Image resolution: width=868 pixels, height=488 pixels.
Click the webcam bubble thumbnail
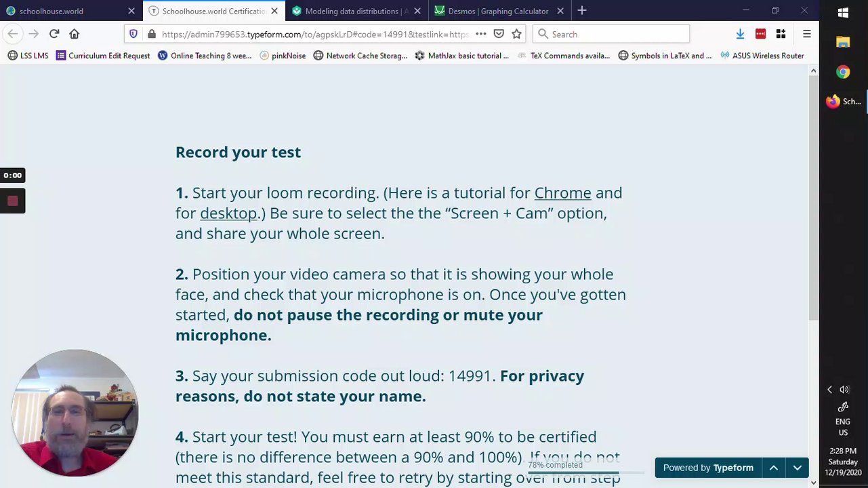(x=75, y=413)
